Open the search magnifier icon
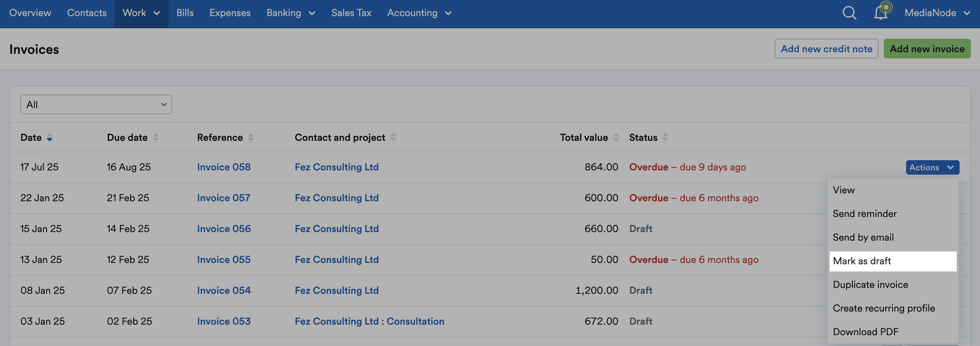Viewport: 980px width, 346px height. [x=849, y=13]
